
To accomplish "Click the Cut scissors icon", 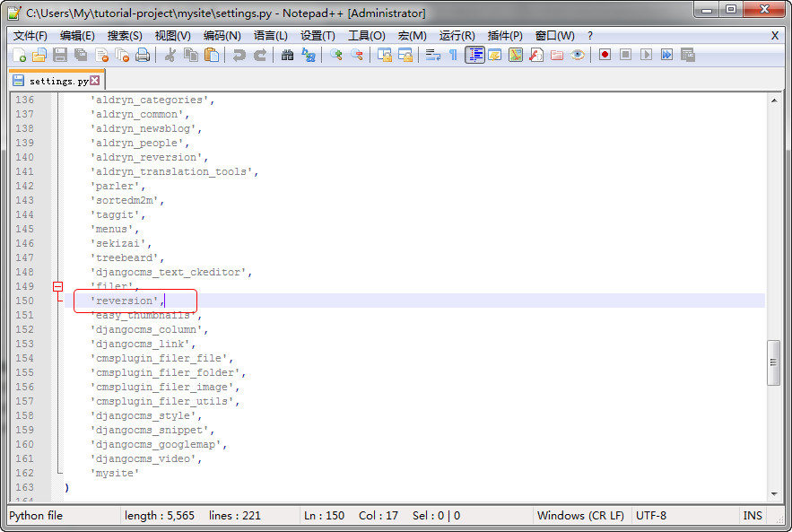I will click(x=170, y=55).
